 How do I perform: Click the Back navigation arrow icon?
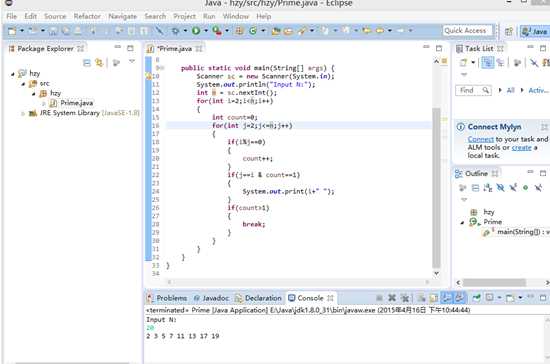[380, 31]
